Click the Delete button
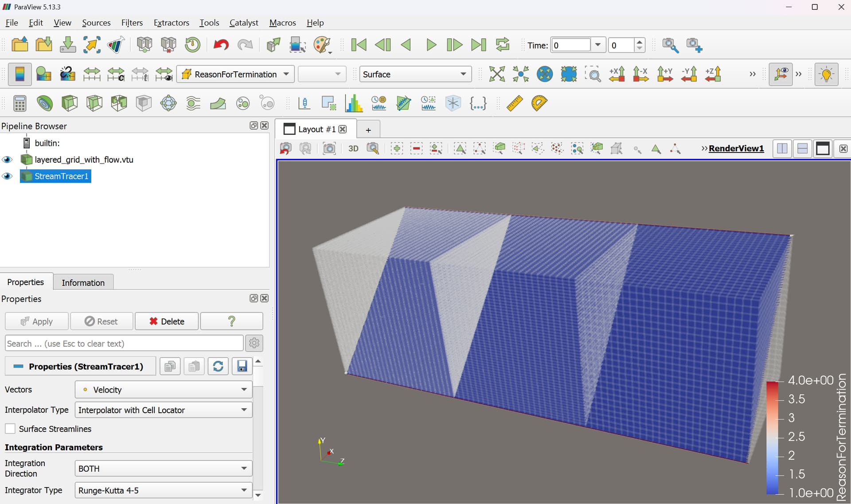This screenshot has height=504, width=851. point(167,321)
